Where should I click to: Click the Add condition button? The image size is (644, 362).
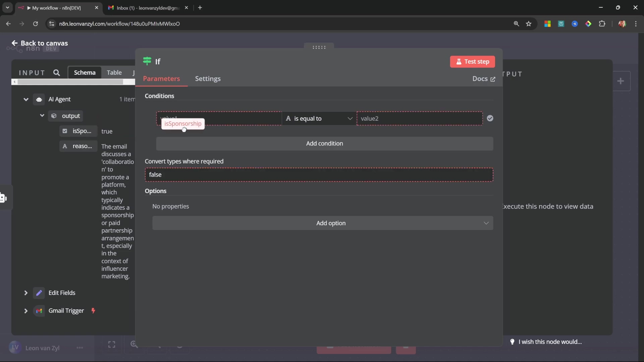324,143
